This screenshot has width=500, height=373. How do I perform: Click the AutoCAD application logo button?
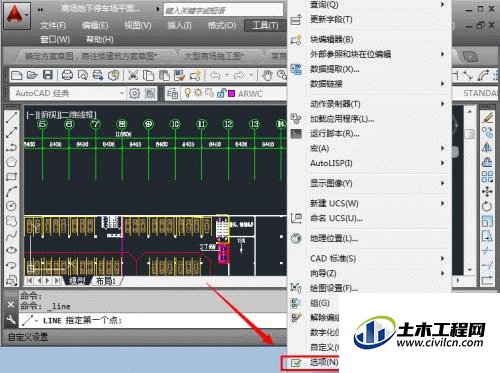click(17, 15)
